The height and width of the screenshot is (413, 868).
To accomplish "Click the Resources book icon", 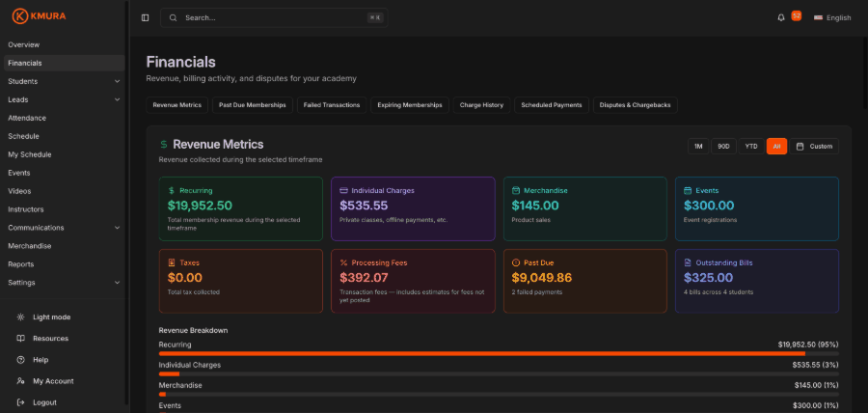I will point(20,339).
